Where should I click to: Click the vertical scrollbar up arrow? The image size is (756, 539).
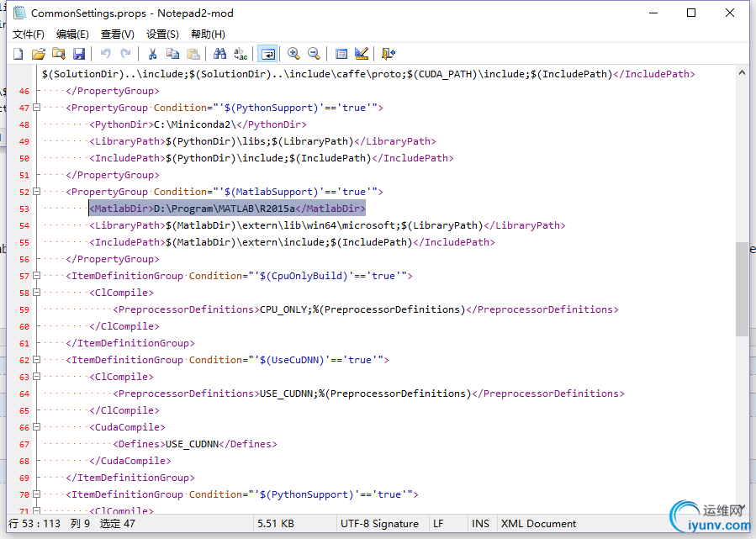point(742,73)
